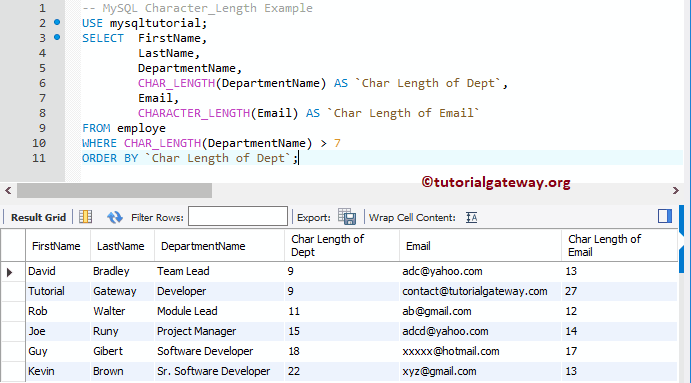This screenshot has height=383, width=691.
Task: Select the 'Developer' department cell in Tutorial's row
Action: click(219, 291)
